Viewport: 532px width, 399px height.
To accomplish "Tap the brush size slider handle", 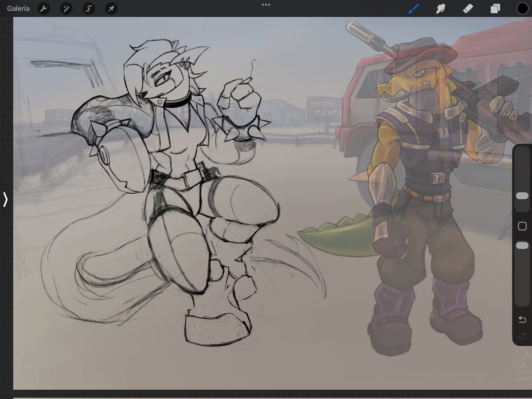I will tap(522, 196).
